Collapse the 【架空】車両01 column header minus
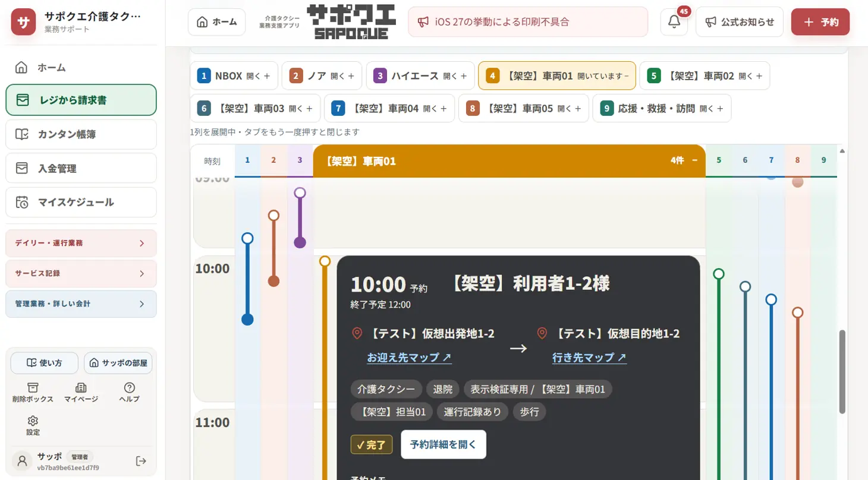 pyautogui.click(x=694, y=160)
